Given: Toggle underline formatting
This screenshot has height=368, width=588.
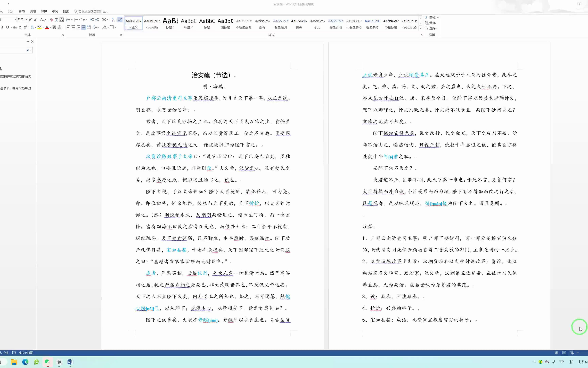Looking at the screenshot, I should pyautogui.click(x=7, y=27).
